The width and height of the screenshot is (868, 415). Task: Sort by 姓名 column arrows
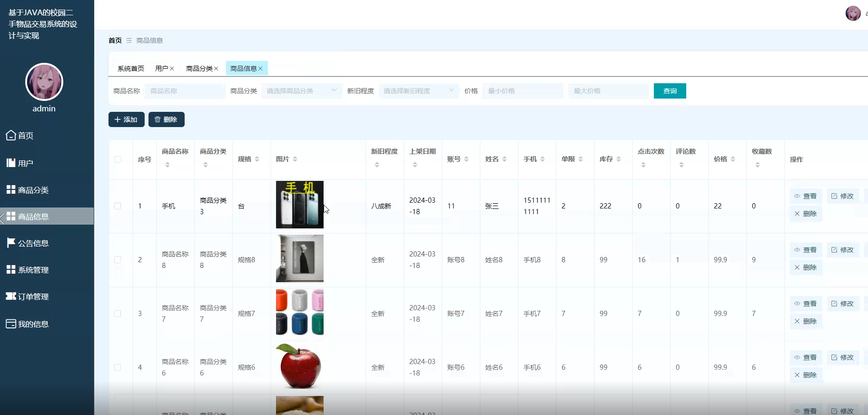pos(504,159)
